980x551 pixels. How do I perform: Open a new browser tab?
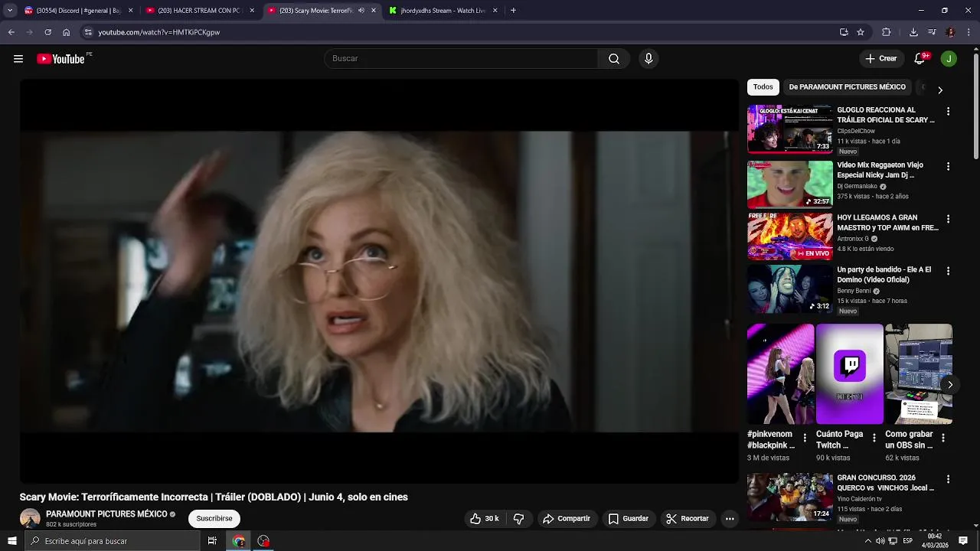click(x=513, y=11)
